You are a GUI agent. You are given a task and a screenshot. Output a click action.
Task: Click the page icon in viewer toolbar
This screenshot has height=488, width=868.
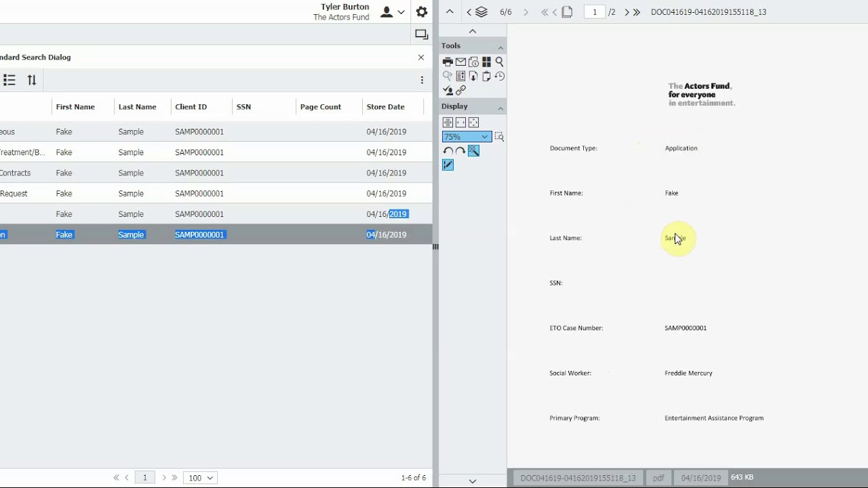click(x=568, y=12)
